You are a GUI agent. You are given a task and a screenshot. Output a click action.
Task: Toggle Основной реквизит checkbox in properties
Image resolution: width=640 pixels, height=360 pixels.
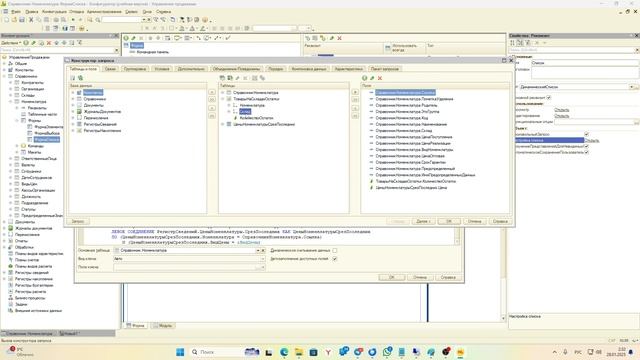pos(549,98)
